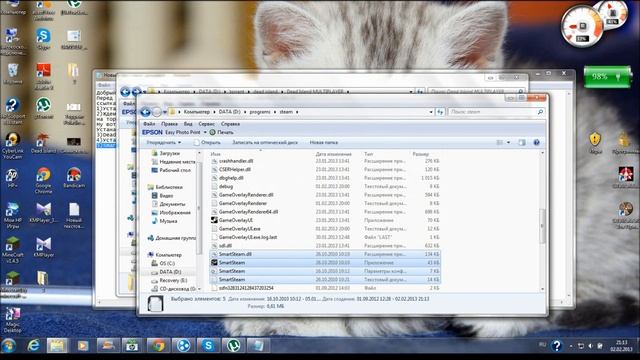Screen dimensions: 640x360
Task: Open Google Chrome desktop shortcut
Action: [x=43, y=180]
